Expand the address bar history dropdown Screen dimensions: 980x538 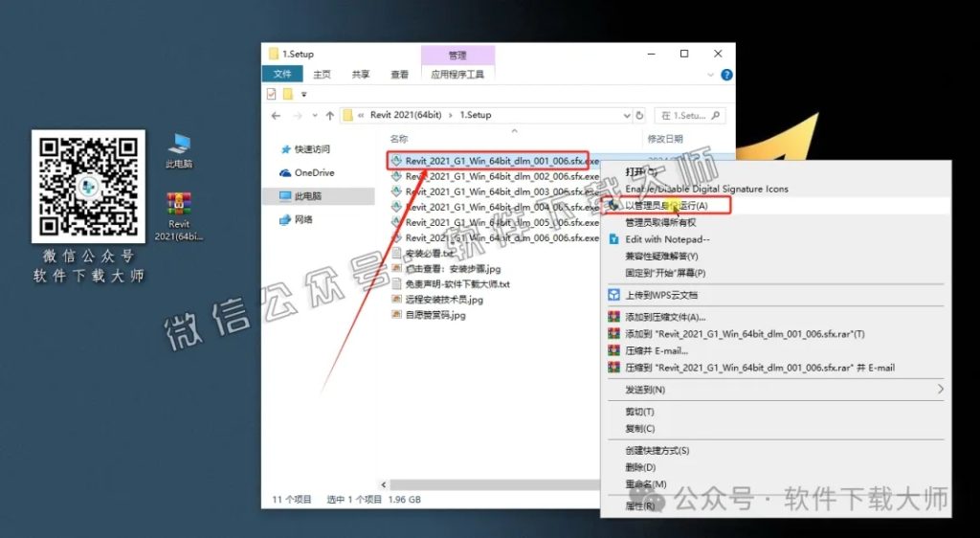(627, 116)
